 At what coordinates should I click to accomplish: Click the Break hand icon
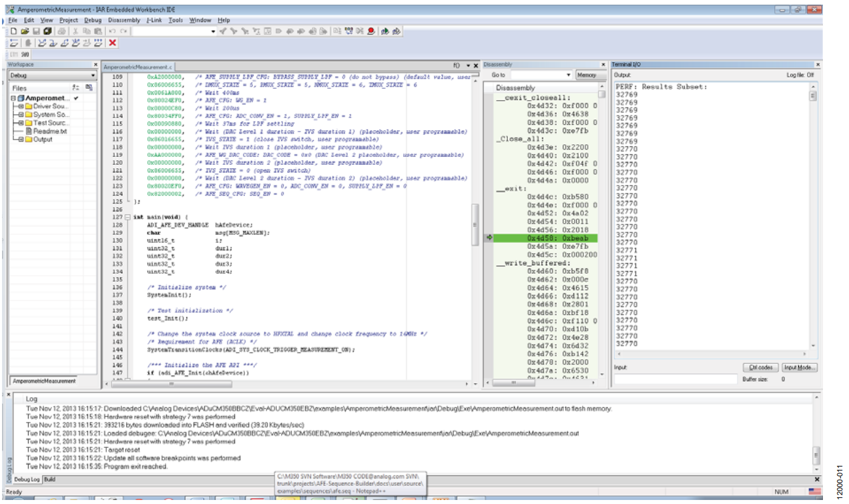[28, 43]
